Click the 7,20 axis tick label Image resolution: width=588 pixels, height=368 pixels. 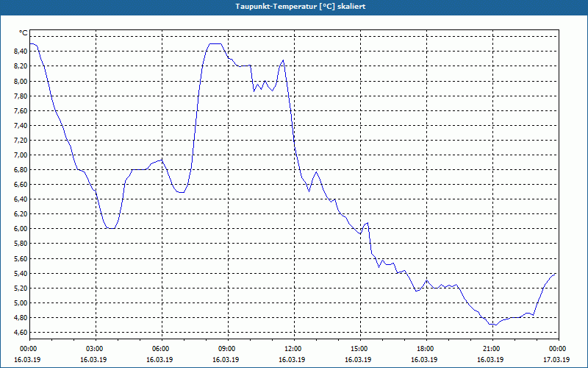click(x=21, y=140)
